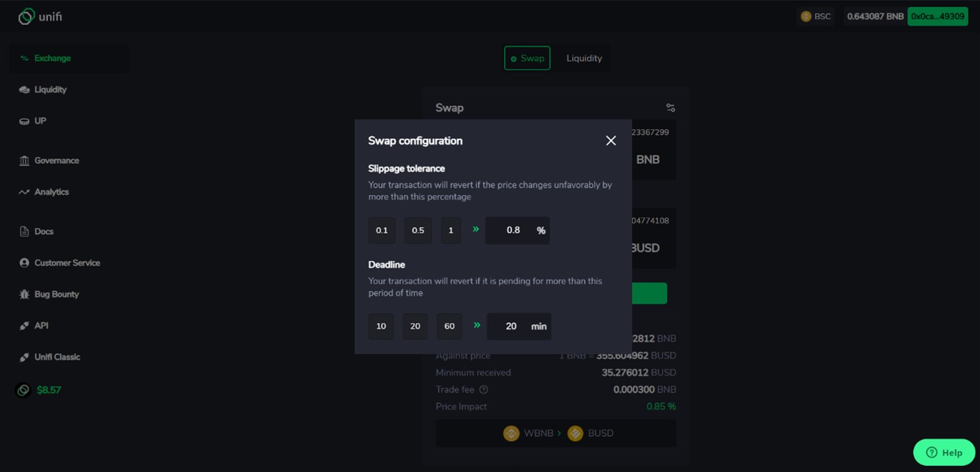Screen dimensions: 980x472
Task: Click the UP coin icon
Action: coord(24,121)
